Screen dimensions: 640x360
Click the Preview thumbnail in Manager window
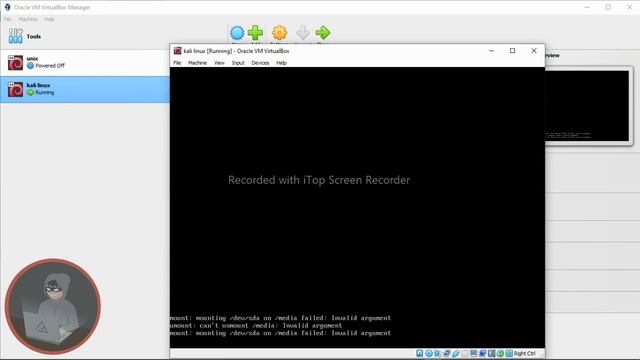[587, 106]
